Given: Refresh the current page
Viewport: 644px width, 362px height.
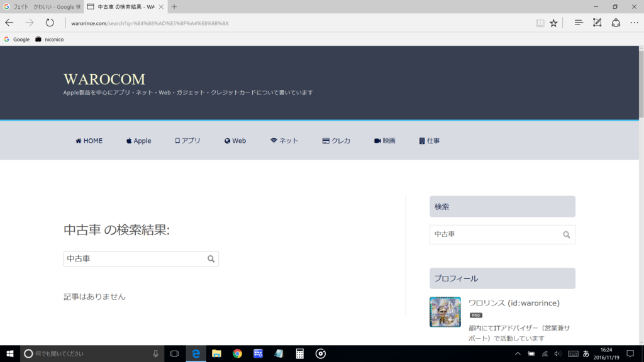Looking at the screenshot, I should pos(50,23).
